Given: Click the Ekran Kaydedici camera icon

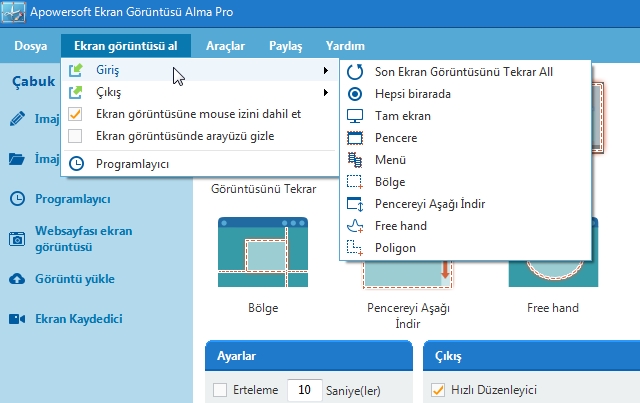Looking at the screenshot, I should (x=17, y=319).
